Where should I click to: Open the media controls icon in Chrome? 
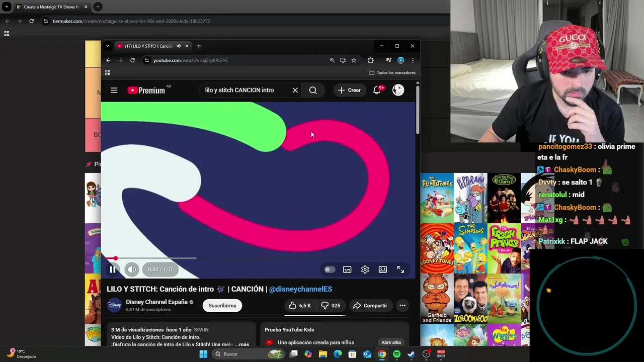[x=388, y=60]
